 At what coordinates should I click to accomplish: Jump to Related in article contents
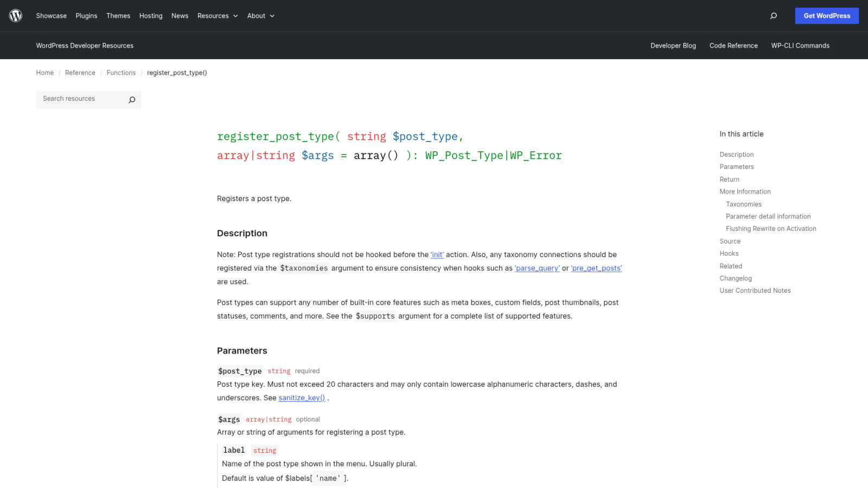[731, 266]
